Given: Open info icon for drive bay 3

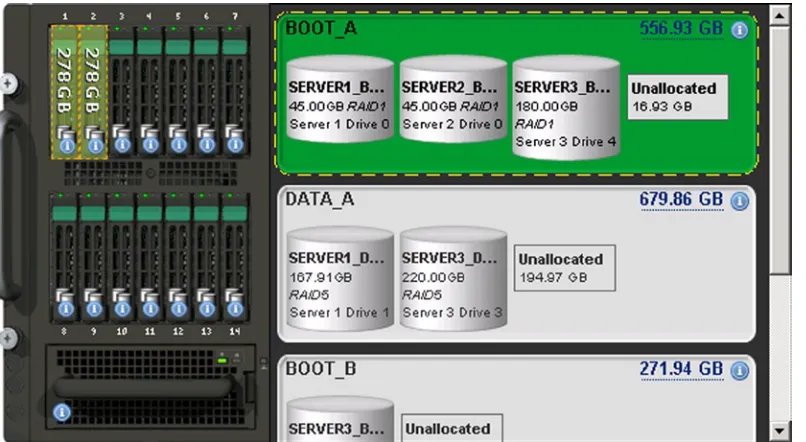Looking at the screenshot, I should 122,144.
